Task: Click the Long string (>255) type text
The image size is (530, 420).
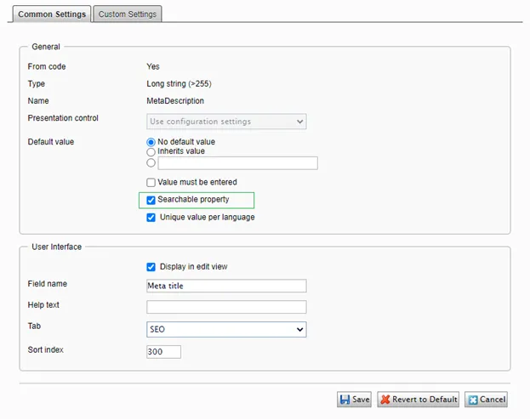Action: (179, 84)
